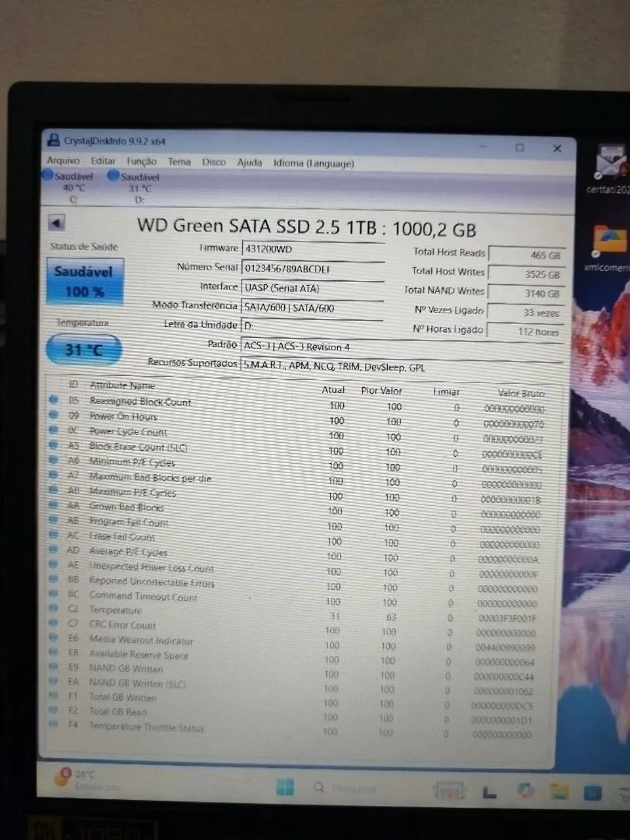Click the status dot for Total GB Read
Screen dimensions: 630x840
[53, 710]
